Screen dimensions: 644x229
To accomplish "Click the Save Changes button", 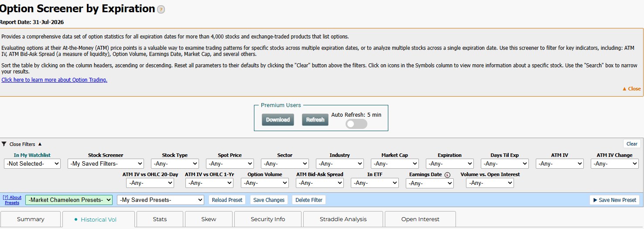I will [x=269, y=200].
